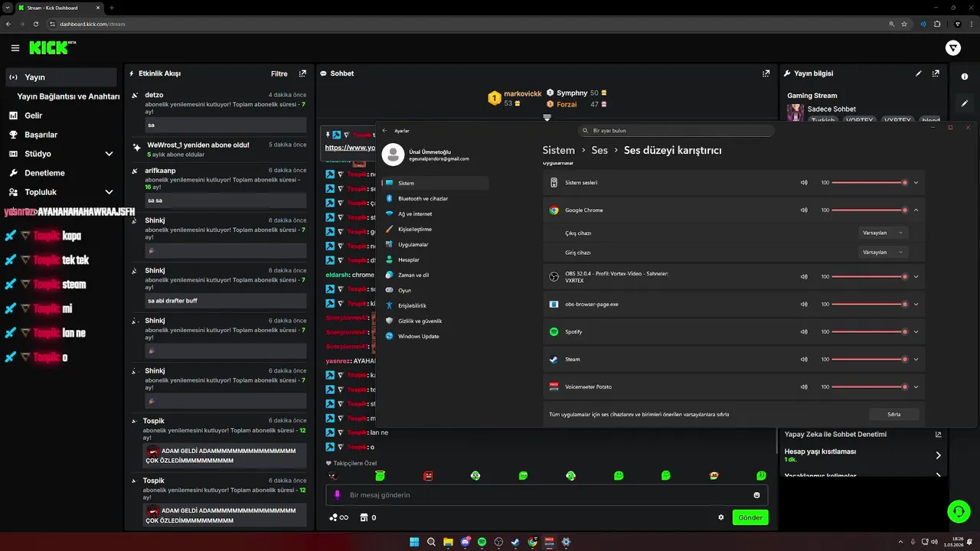Click the Gönder send button

[x=750, y=517]
